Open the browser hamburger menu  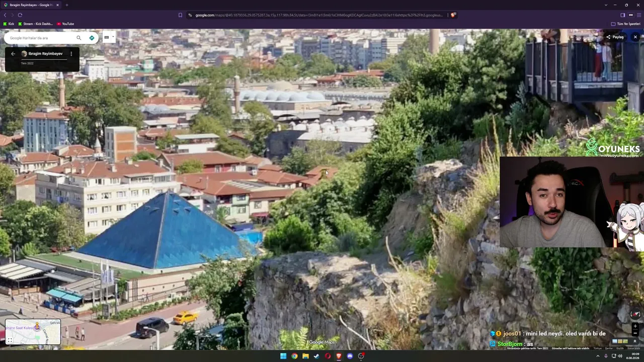point(639,15)
